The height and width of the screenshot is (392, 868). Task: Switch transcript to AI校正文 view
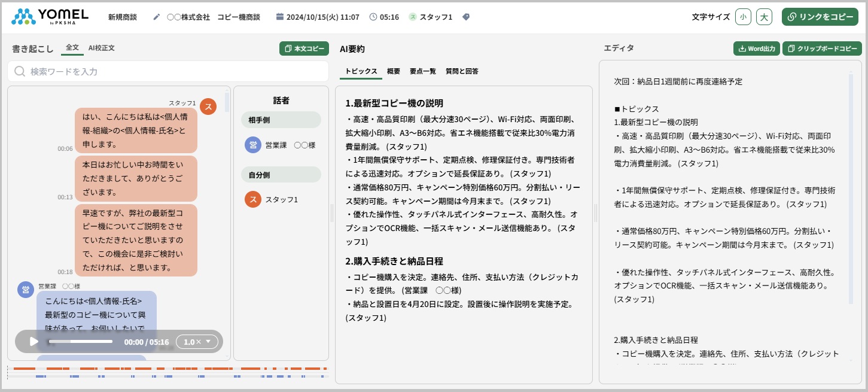[x=101, y=48]
